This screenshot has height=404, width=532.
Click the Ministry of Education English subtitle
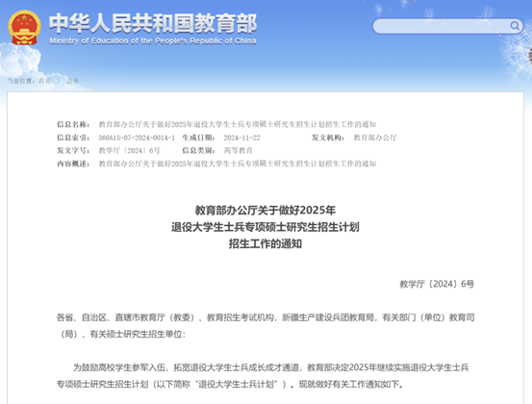(x=153, y=41)
